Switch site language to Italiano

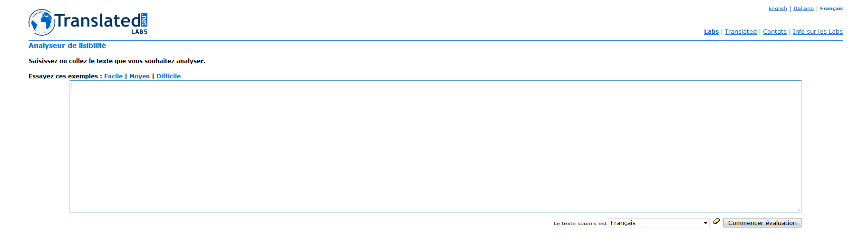(x=803, y=9)
